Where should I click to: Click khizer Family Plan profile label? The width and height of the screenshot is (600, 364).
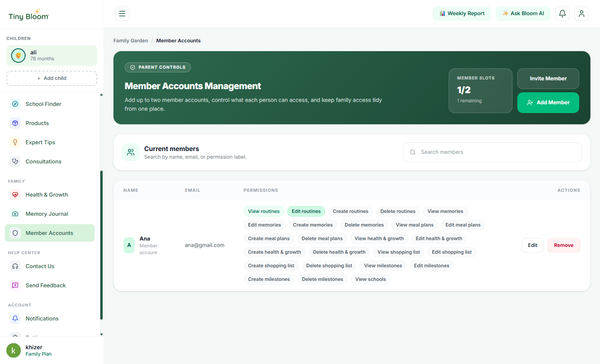tap(38, 350)
